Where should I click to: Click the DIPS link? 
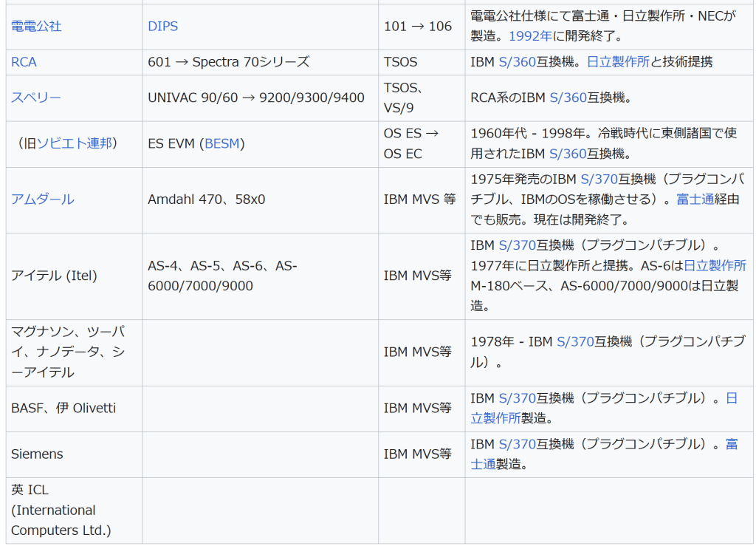pos(162,26)
